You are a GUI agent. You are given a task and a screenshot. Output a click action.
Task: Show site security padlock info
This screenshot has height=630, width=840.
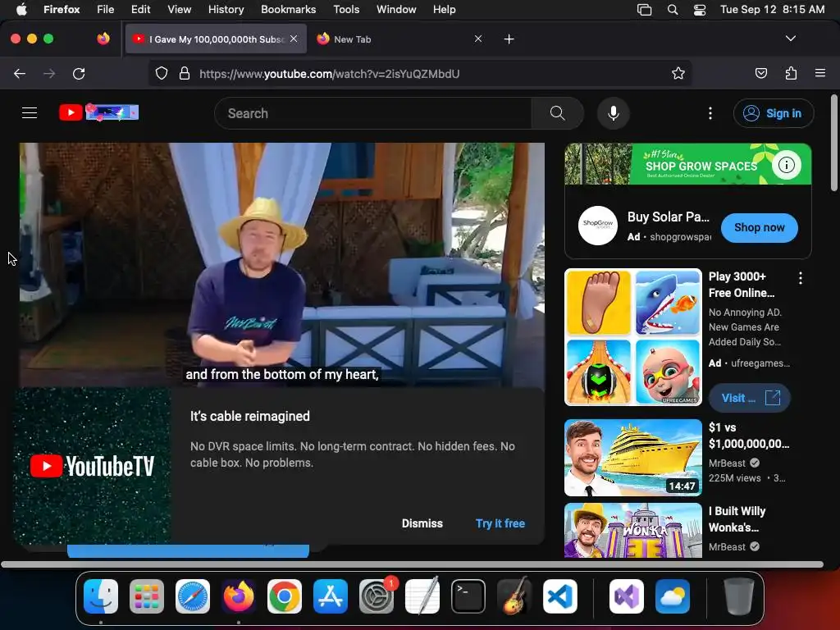(x=185, y=73)
